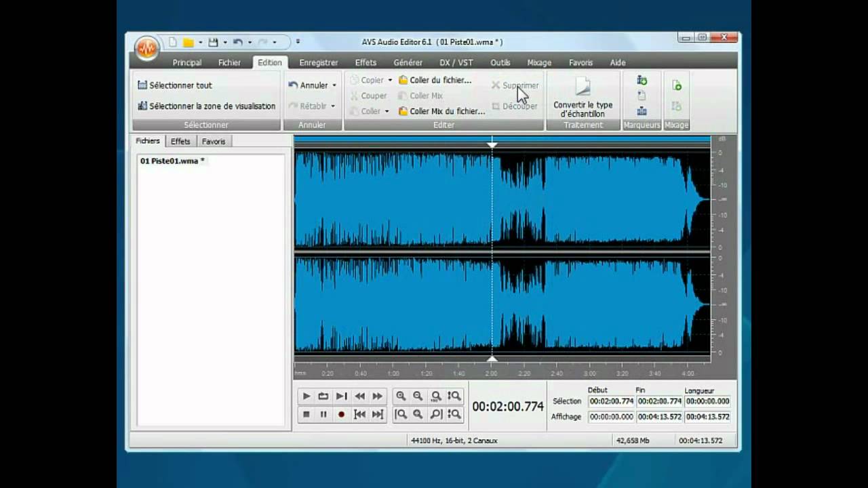Click Coller Mix du fichier... button
This screenshot has height=488, width=868.
441,111
